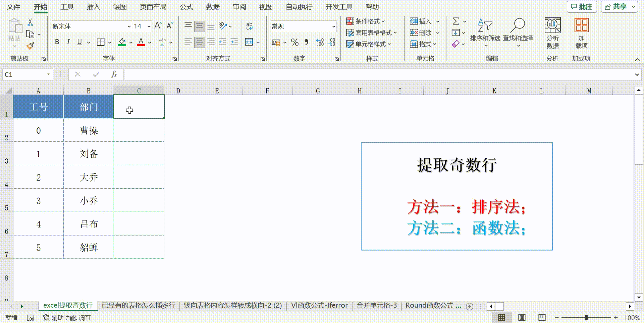Click the italic formatting icon
The image size is (644, 323).
pos(68,42)
